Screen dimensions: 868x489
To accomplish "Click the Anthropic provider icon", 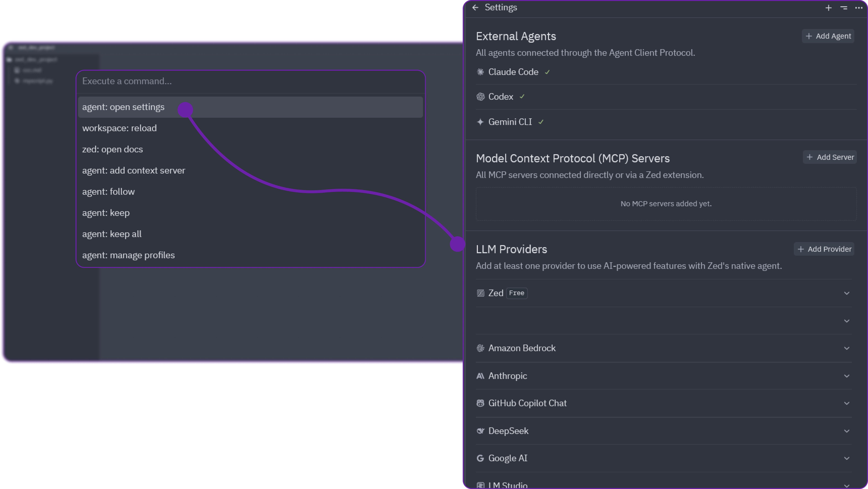I will tap(480, 376).
